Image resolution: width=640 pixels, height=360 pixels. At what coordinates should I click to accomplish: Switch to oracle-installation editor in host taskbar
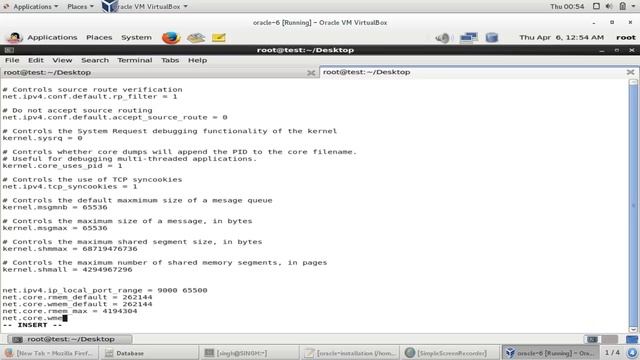(349, 353)
